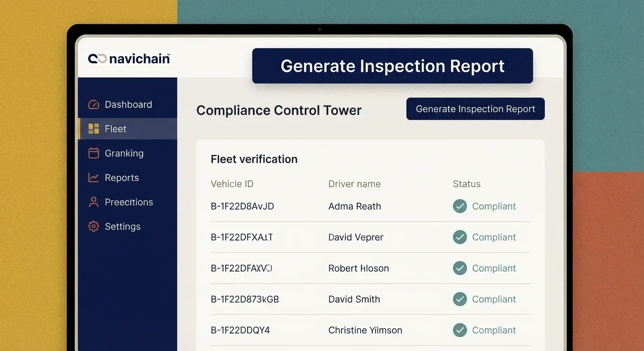Click Adma Reath's compliant checkmark icon
The width and height of the screenshot is (644, 351).
click(460, 206)
